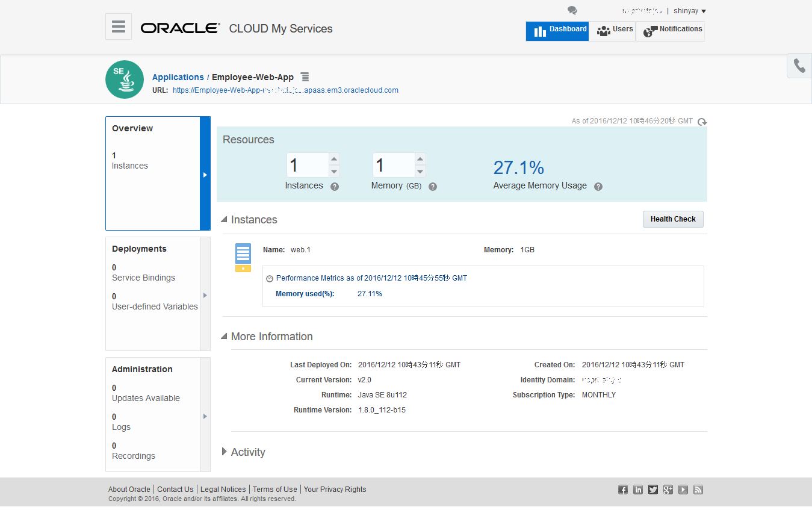This screenshot has height=510, width=812.
Task: Click the 1.8.0_112-b15 runtime version
Action: tap(382, 410)
